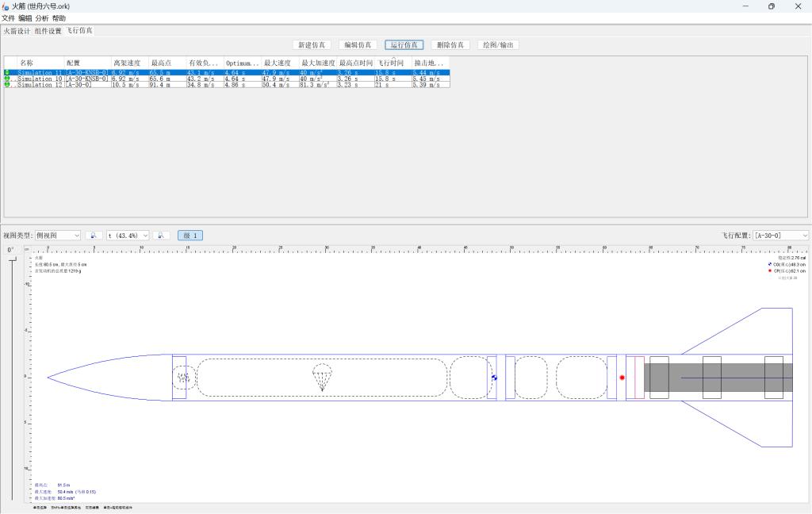Click the Simulation 11 green status icon

click(x=7, y=72)
